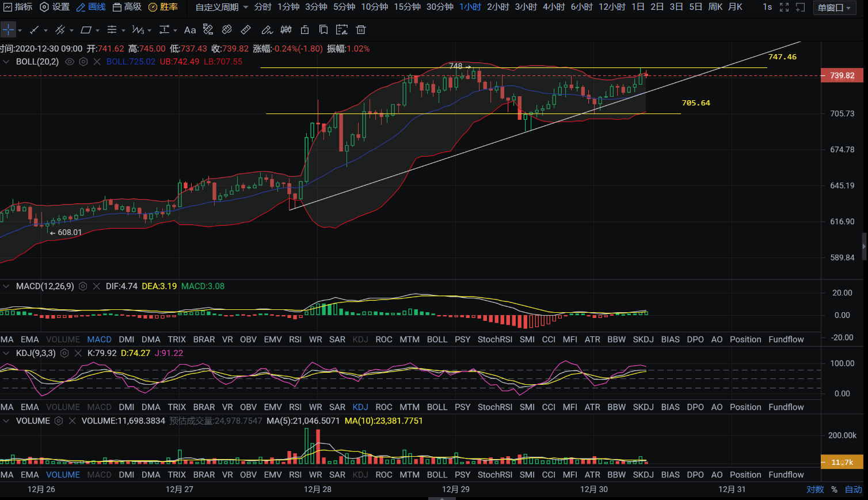The width and height of the screenshot is (868, 500).
Task: Toggle logarithmic scale 对数
Action: (814, 490)
